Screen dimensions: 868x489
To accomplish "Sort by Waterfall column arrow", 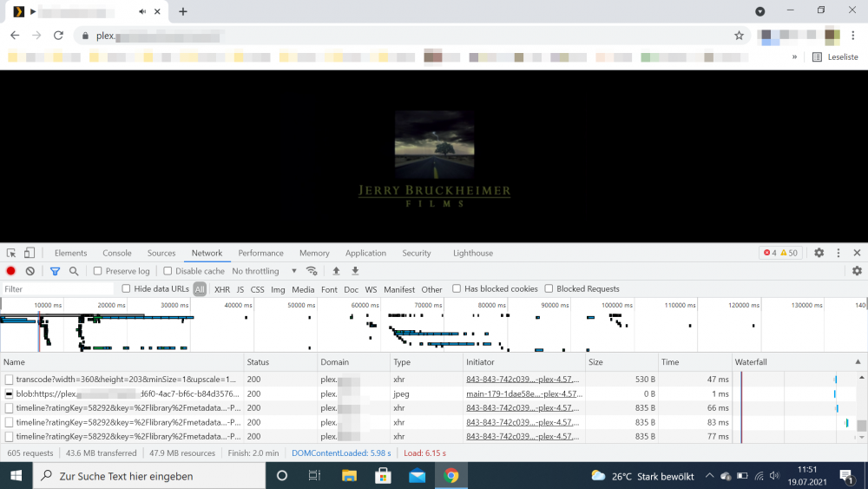I will 858,361.
